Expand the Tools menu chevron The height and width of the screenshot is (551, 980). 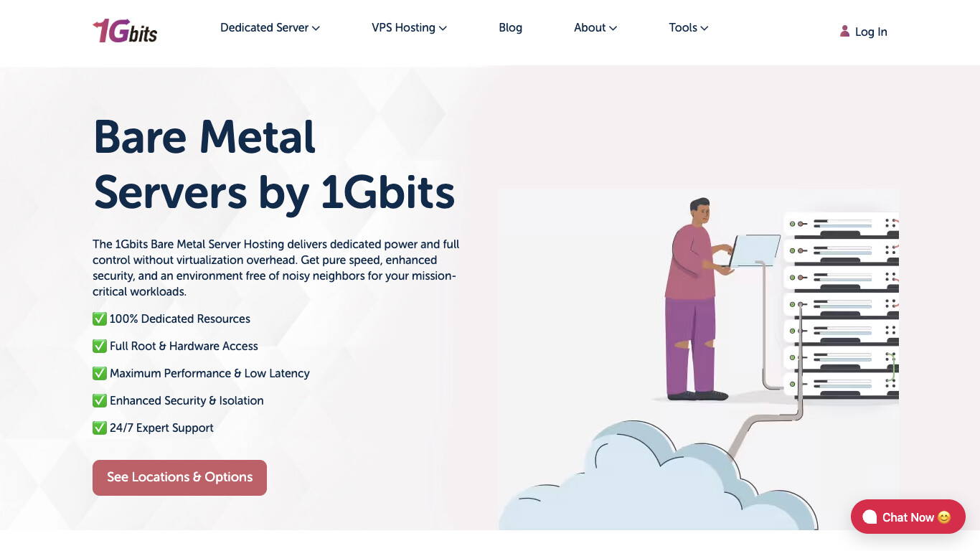click(x=705, y=28)
